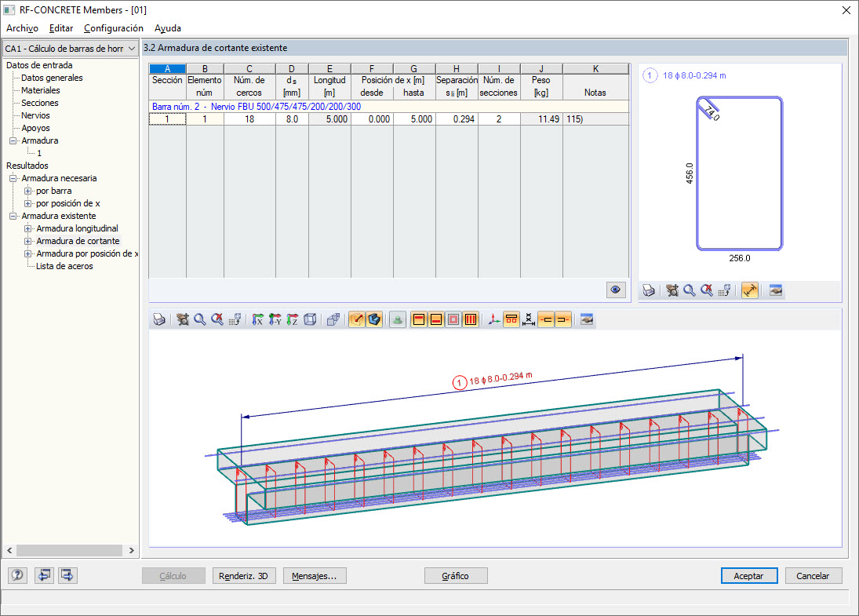Toggle perimeter reinforcement display

coord(453,319)
